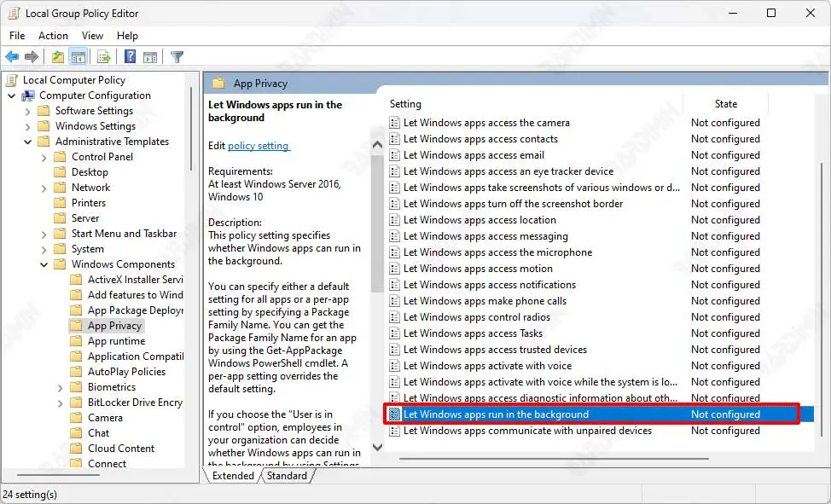This screenshot has width=831, height=504.
Task: Expand the BitLocker Drive Encryption node
Action: point(60,403)
